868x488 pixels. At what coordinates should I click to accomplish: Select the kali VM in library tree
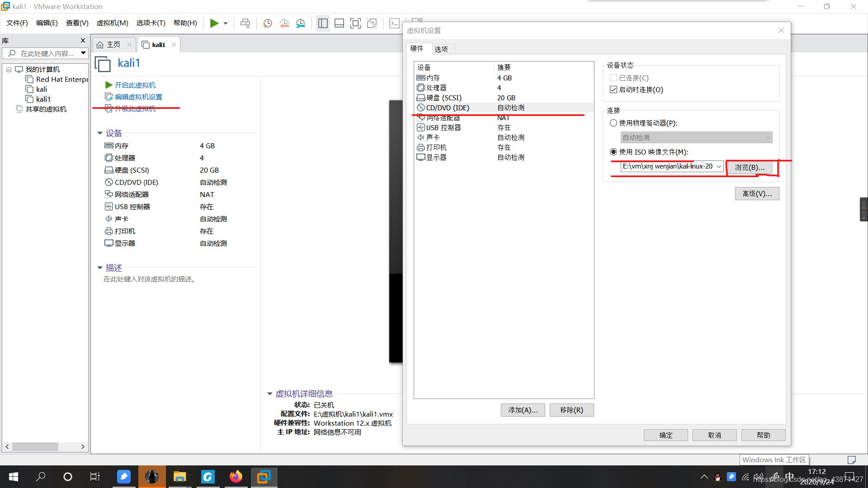point(37,89)
